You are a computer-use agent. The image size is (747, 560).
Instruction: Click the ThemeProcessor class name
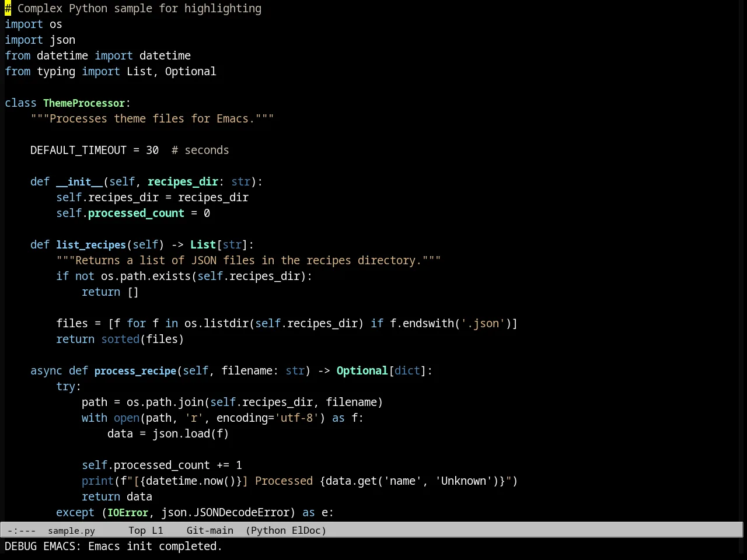coord(84,103)
